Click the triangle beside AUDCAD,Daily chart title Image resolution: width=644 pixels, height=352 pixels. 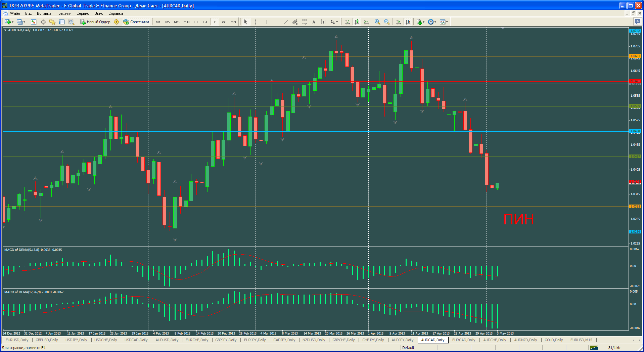[5, 30]
